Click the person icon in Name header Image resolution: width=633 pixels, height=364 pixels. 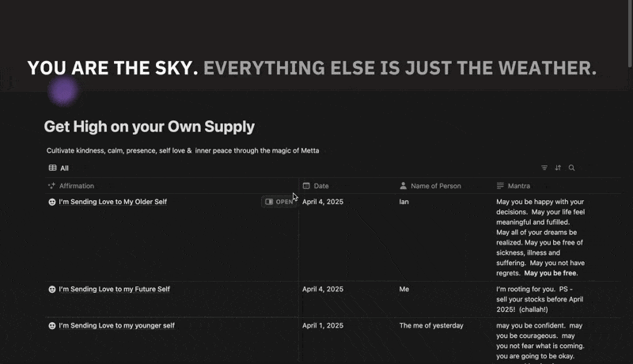[x=404, y=186]
